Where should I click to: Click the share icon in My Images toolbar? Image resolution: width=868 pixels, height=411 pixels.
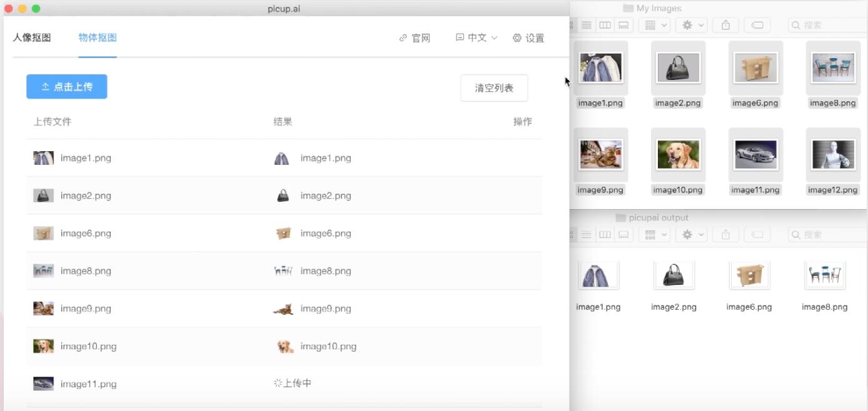(725, 25)
